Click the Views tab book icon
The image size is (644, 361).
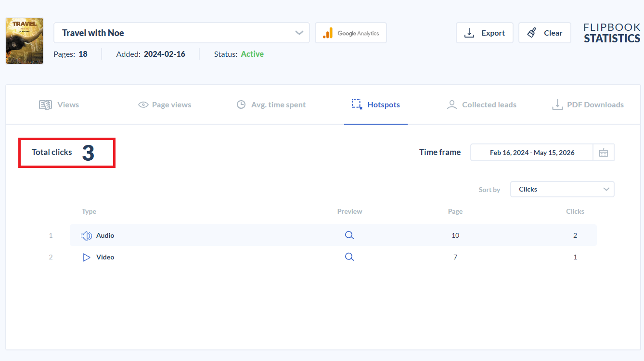tap(45, 105)
